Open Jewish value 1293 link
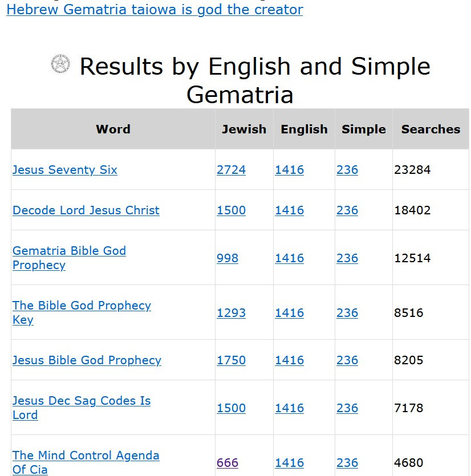This screenshot has height=476, width=471. pyautogui.click(x=231, y=313)
